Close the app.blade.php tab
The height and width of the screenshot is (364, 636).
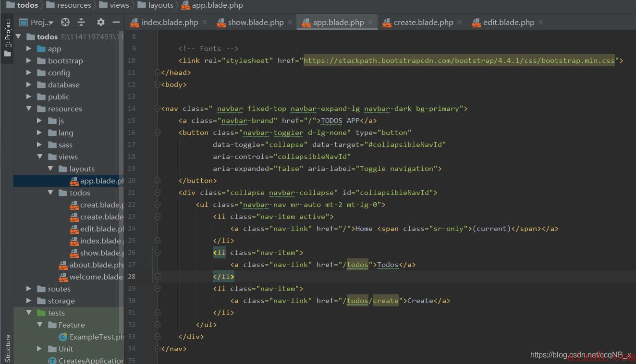(370, 22)
